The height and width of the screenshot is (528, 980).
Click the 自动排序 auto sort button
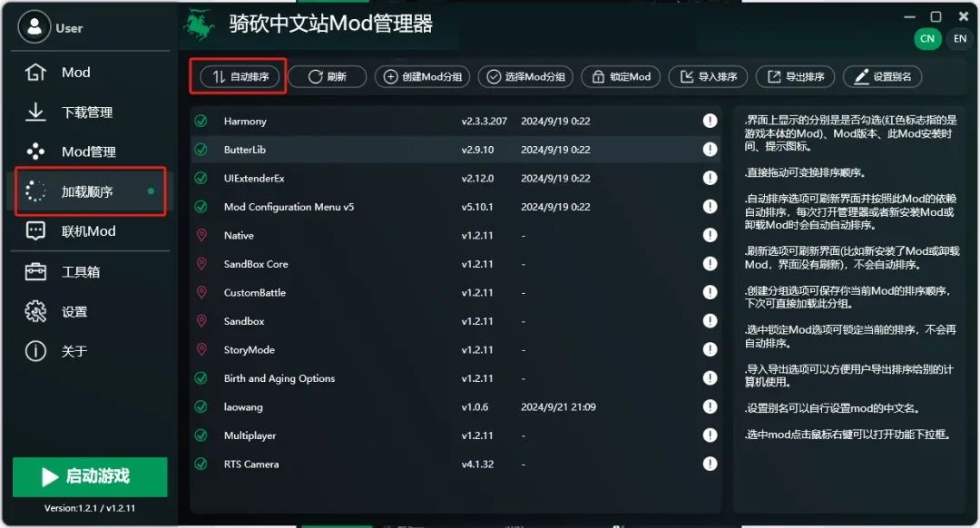tap(240, 77)
